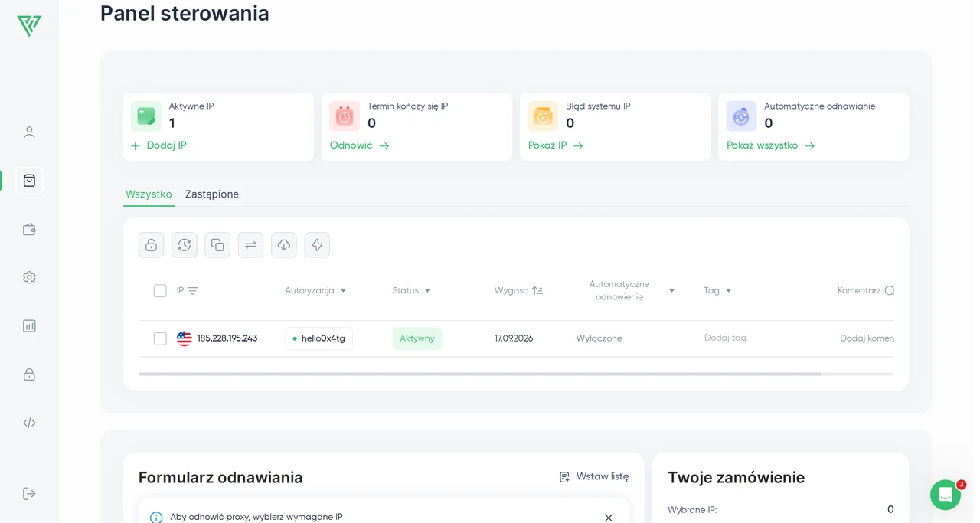Click the Aktywne IP green card icon
The image size is (980, 523).
coord(146,116)
